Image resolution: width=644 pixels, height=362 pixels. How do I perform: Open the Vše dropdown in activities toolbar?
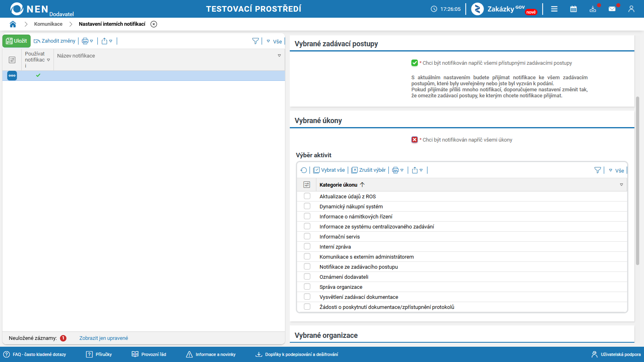pyautogui.click(x=616, y=171)
